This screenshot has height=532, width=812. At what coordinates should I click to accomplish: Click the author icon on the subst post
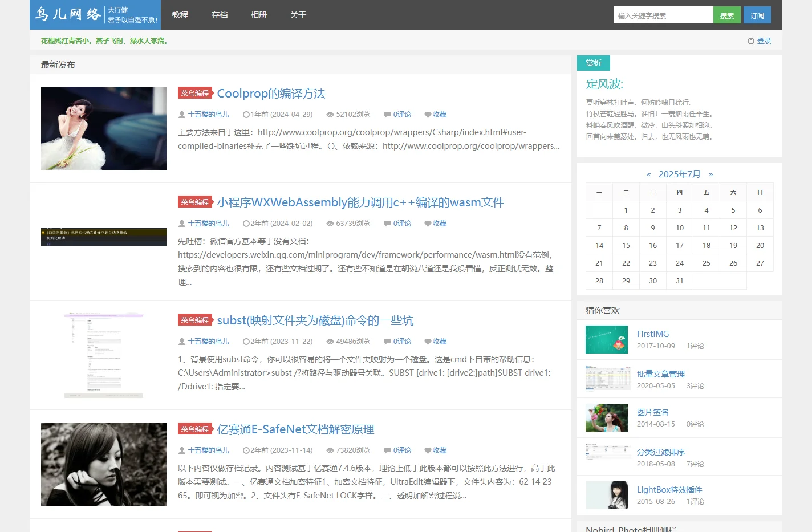(x=182, y=342)
